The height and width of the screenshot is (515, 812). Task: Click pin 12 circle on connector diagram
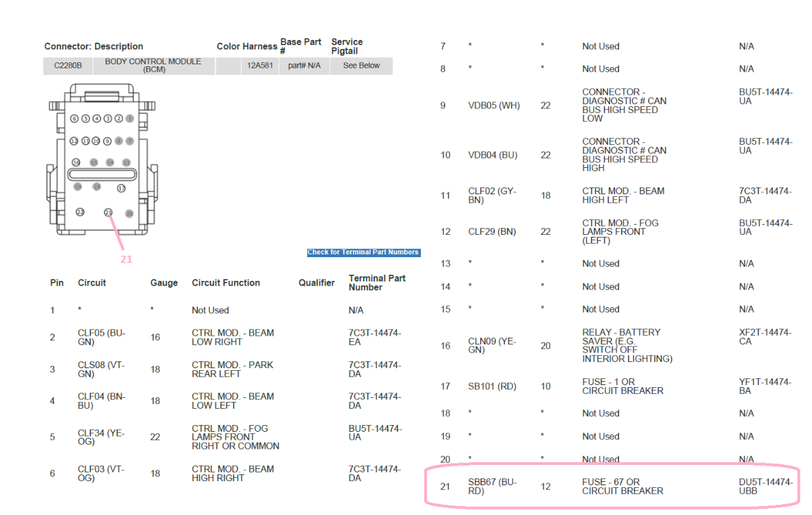click(x=74, y=141)
